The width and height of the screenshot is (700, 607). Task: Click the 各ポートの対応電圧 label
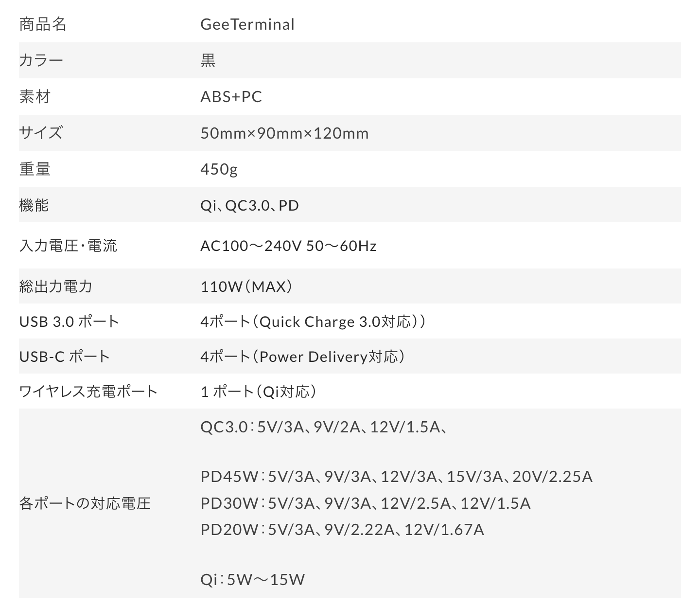[x=85, y=503]
